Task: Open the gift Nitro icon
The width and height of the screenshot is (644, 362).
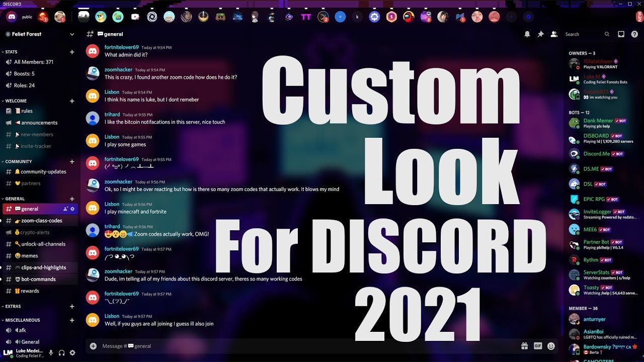Action: coord(524,346)
